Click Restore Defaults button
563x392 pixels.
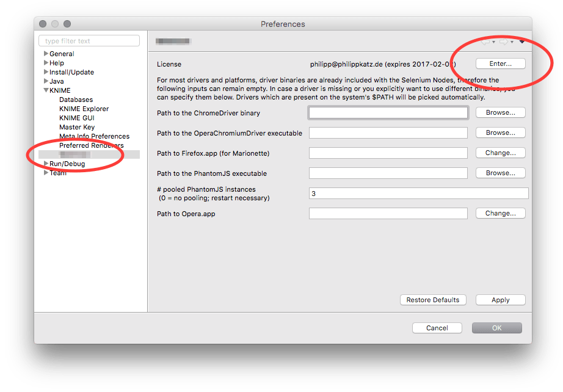point(433,300)
